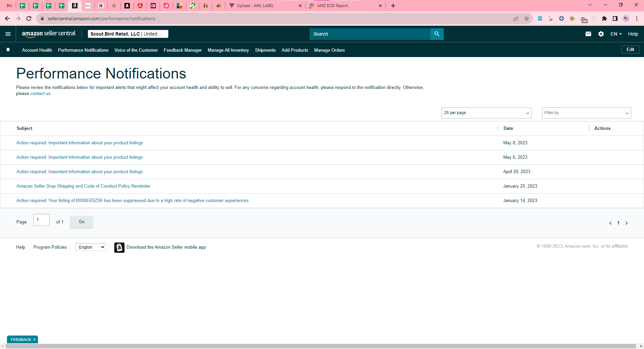Screen dimensions: 644x349
Task: Reload the current page
Action: pos(29,18)
